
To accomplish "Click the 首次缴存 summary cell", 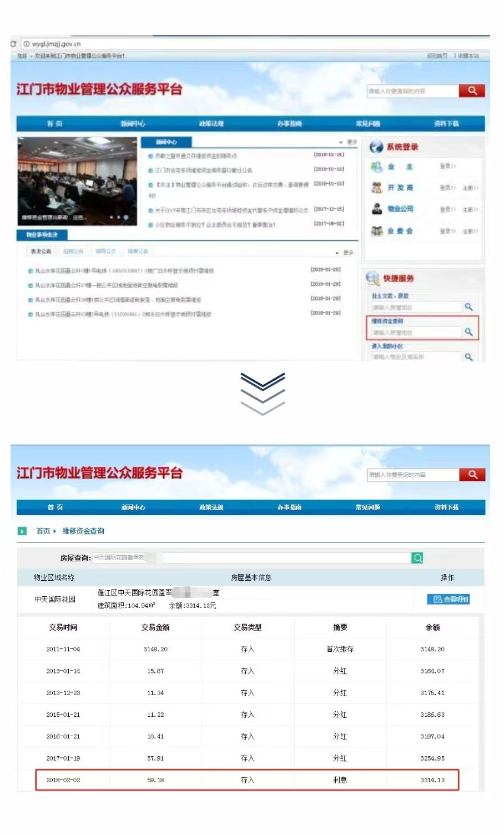I will tap(340, 649).
